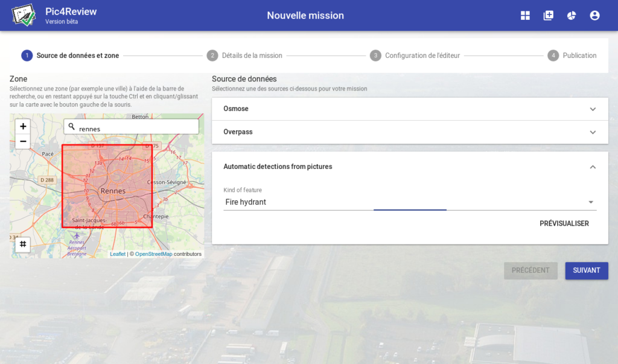Open the Kind of feature dropdown
618x364 pixels.
(410, 202)
